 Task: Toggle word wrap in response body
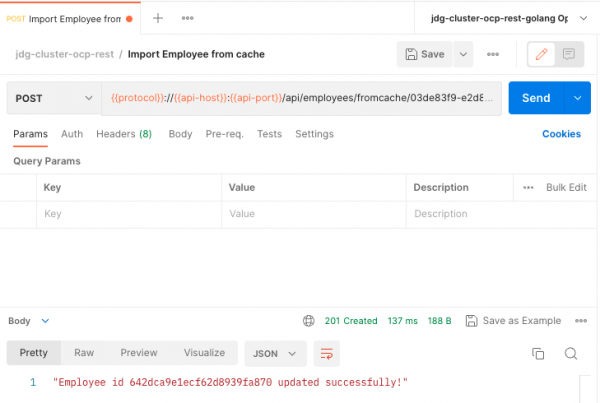click(326, 353)
